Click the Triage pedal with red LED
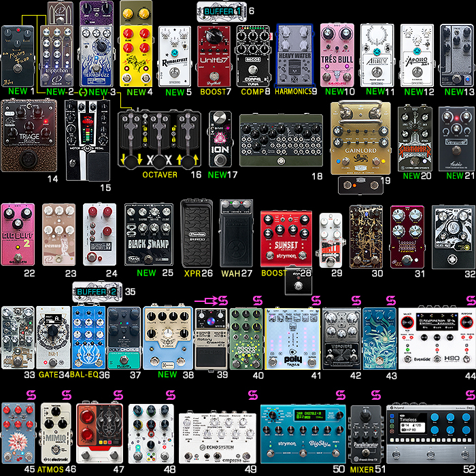 pos(29,136)
